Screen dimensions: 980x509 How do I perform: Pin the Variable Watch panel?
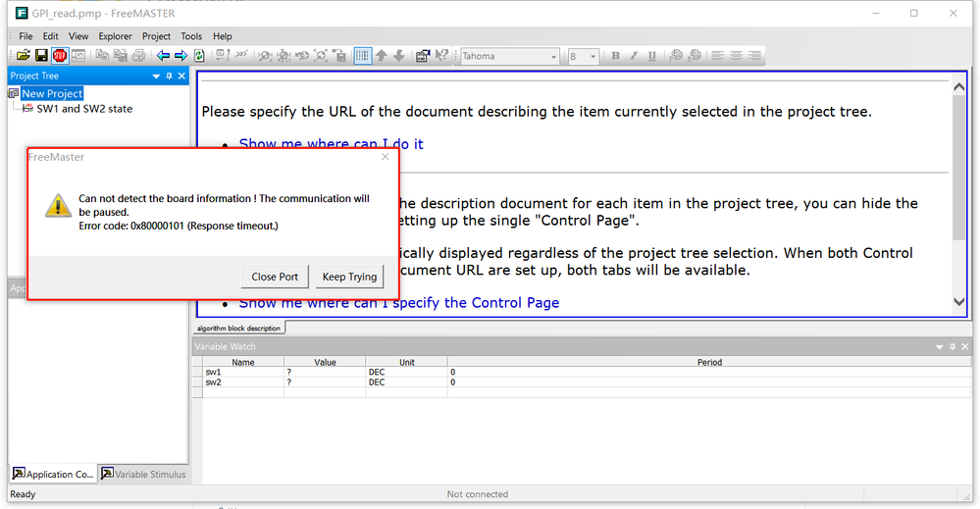(x=953, y=346)
